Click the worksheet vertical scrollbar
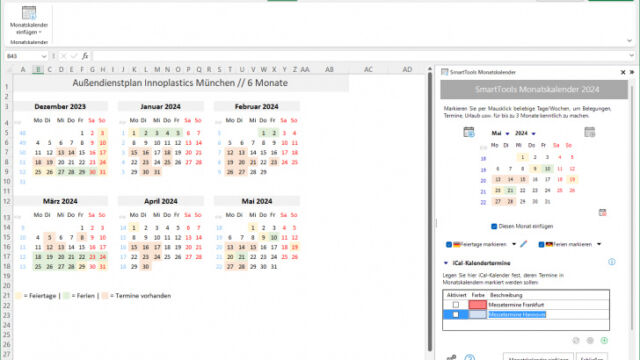640x360 pixels. click(429, 212)
